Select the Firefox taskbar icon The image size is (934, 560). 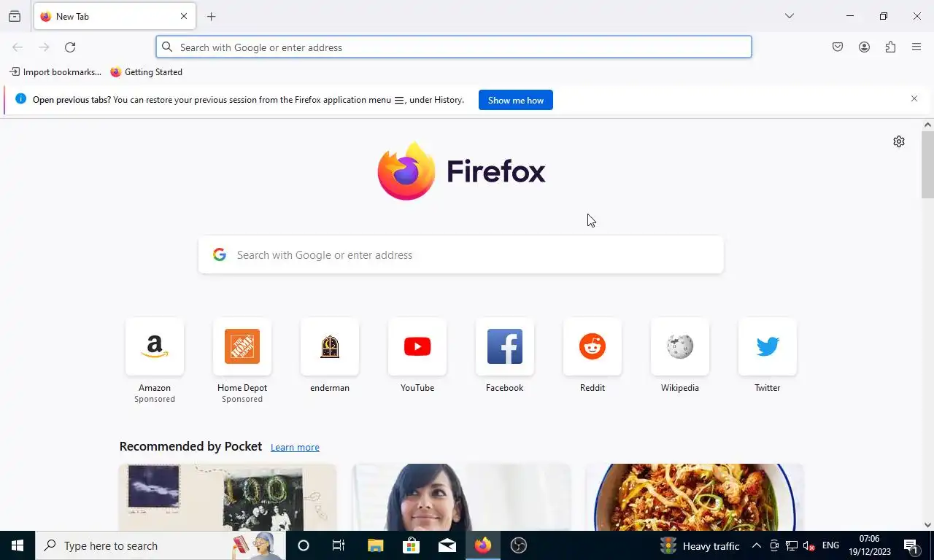click(483, 545)
